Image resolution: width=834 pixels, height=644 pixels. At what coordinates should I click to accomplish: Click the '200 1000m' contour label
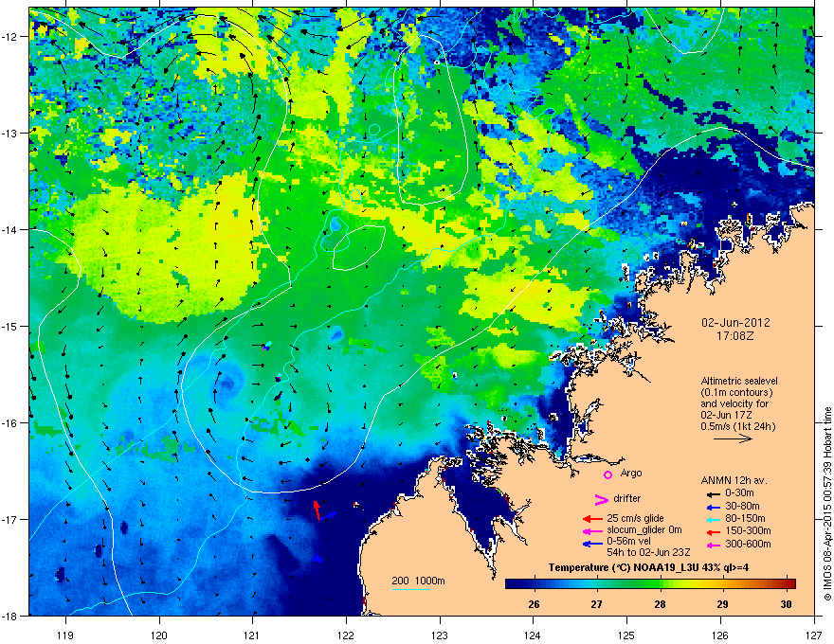pos(419,581)
